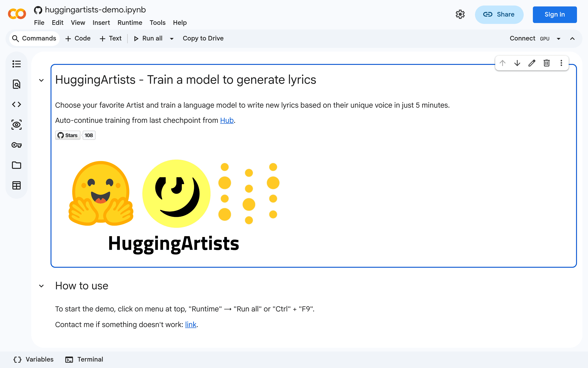This screenshot has width=588, height=368.
Task: Open the settings gear
Action: [460, 14]
